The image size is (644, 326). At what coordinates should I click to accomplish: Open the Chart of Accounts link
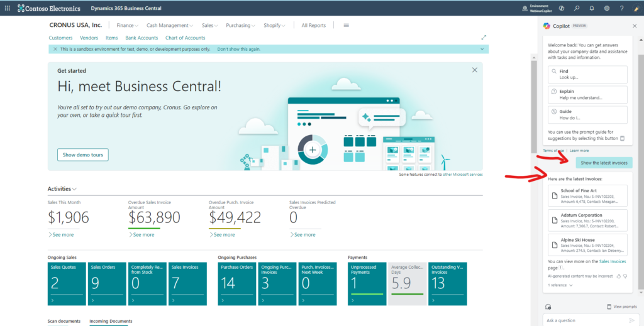(186, 38)
